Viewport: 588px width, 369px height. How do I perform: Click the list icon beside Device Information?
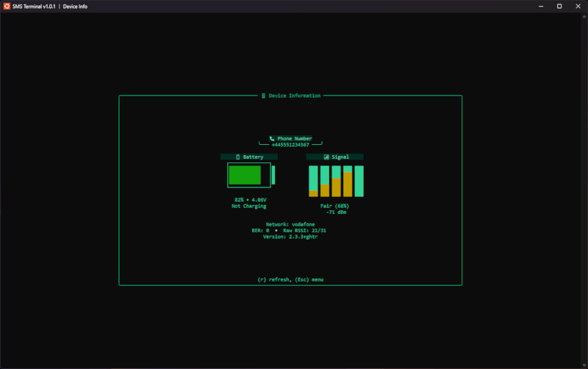click(263, 96)
